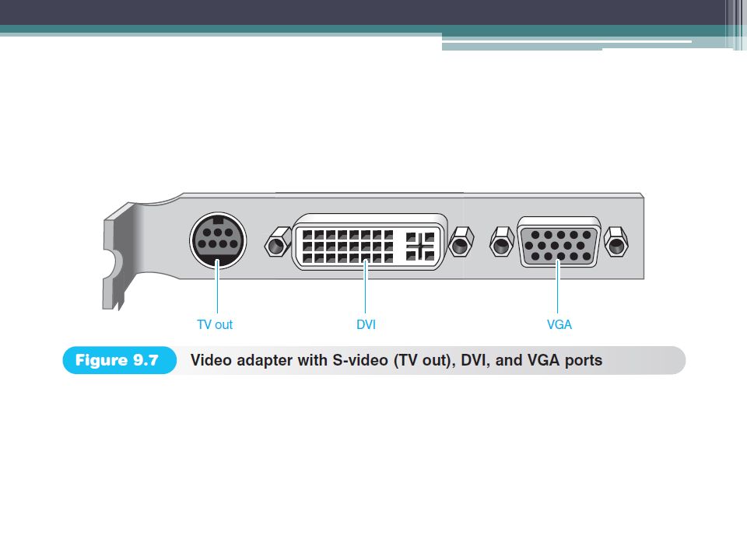The image size is (747, 560).
Task: Click the DVI pin grid on left side
Action: pos(348,247)
